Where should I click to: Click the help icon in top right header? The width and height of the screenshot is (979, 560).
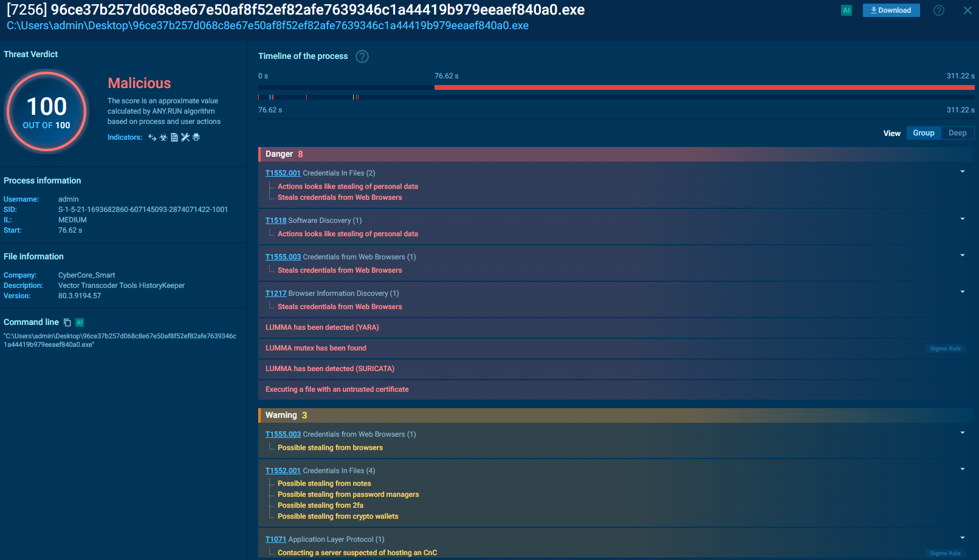(x=939, y=10)
